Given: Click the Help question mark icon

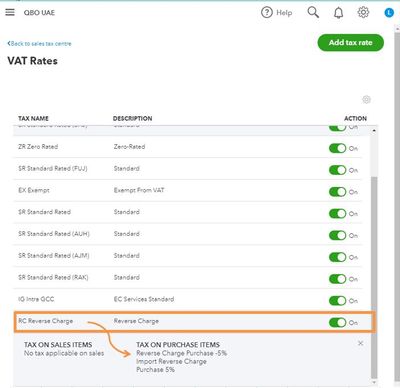Looking at the screenshot, I should click(267, 13).
